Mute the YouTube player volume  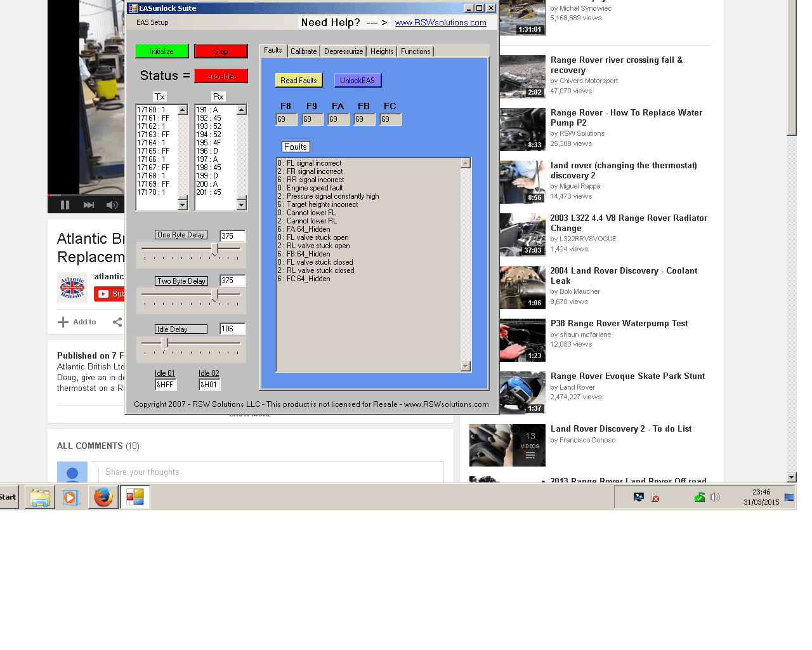point(112,205)
